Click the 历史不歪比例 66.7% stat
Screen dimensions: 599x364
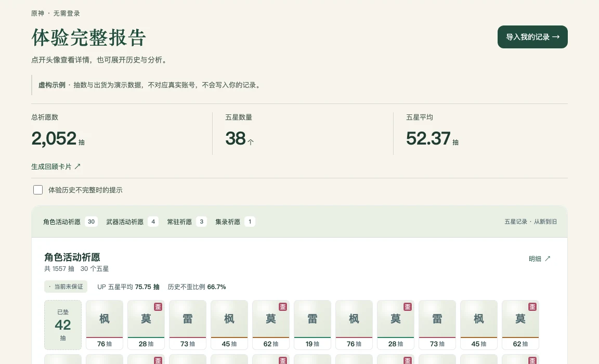coord(197,287)
